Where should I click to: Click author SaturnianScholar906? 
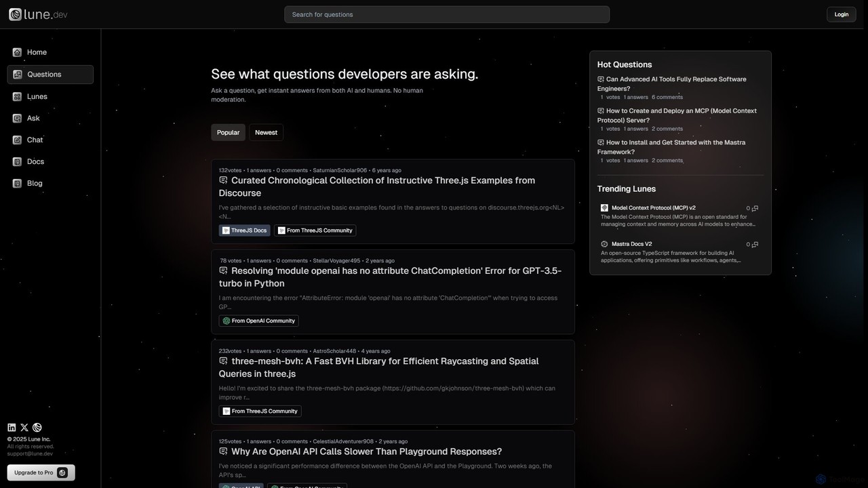340,170
